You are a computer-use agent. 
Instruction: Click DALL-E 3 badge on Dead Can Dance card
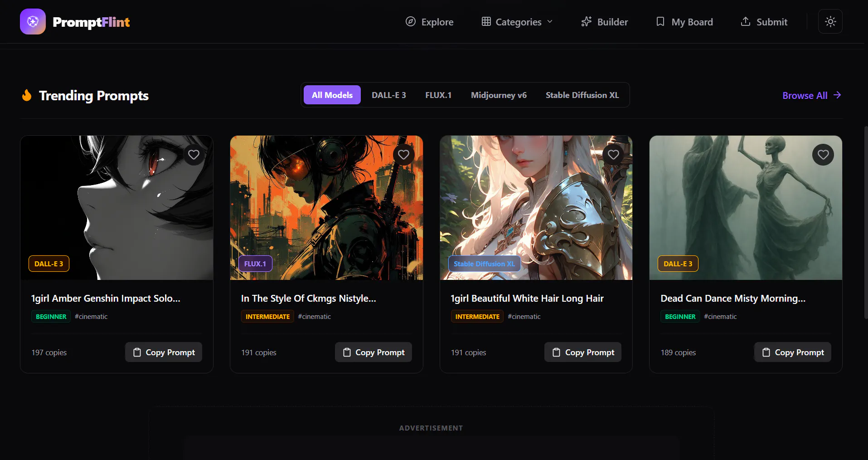pyautogui.click(x=678, y=264)
